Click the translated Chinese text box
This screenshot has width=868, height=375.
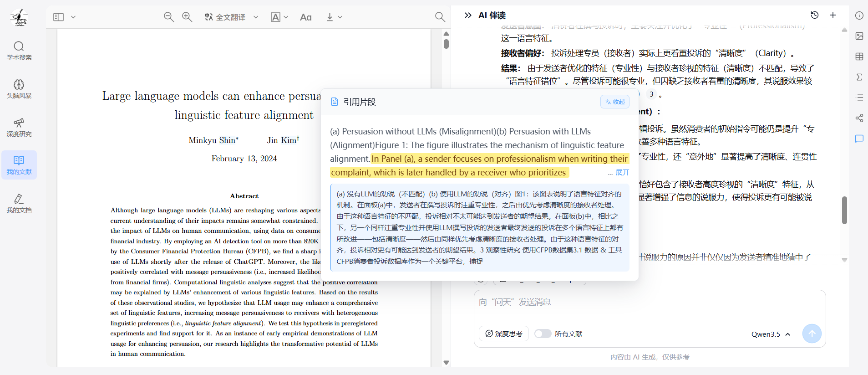479,227
